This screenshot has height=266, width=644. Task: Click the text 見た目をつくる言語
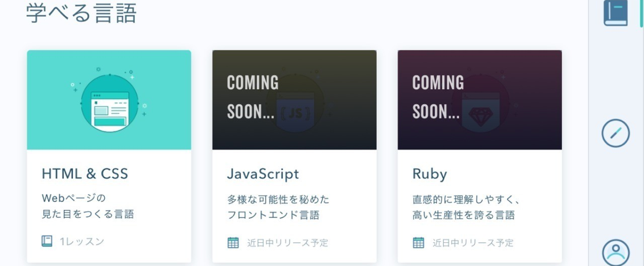[x=88, y=214]
